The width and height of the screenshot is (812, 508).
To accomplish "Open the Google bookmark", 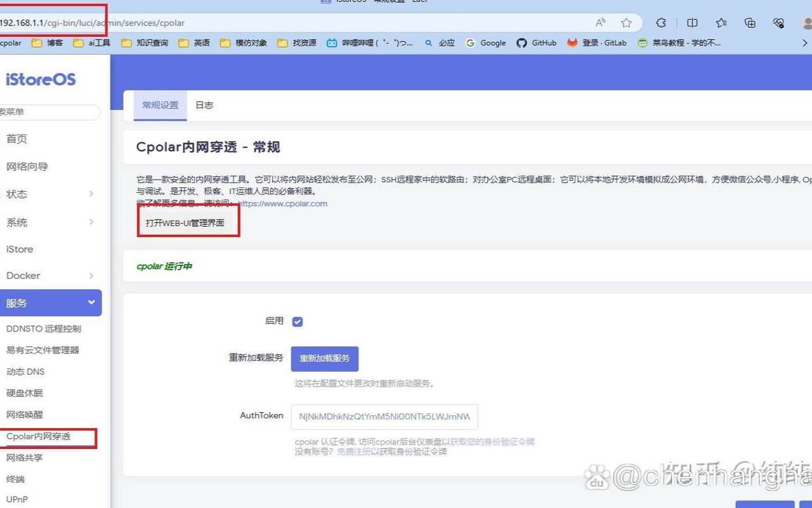I will click(485, 43).
